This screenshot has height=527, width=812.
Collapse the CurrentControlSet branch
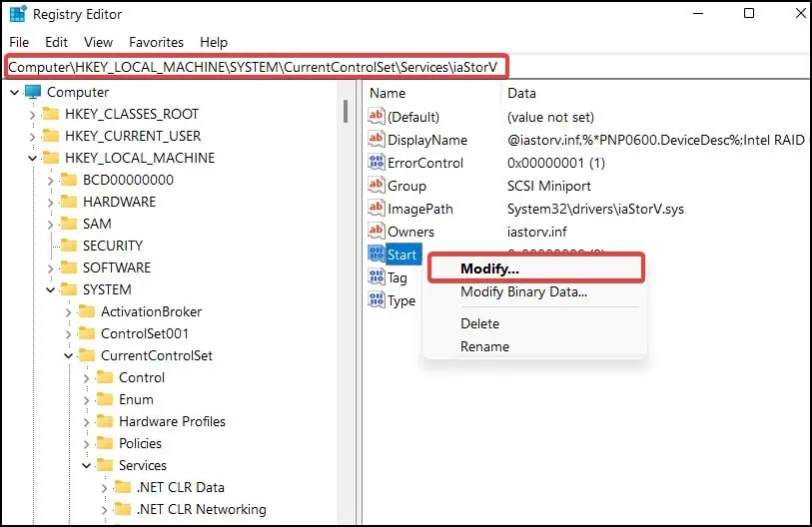[x=68, y=355]
